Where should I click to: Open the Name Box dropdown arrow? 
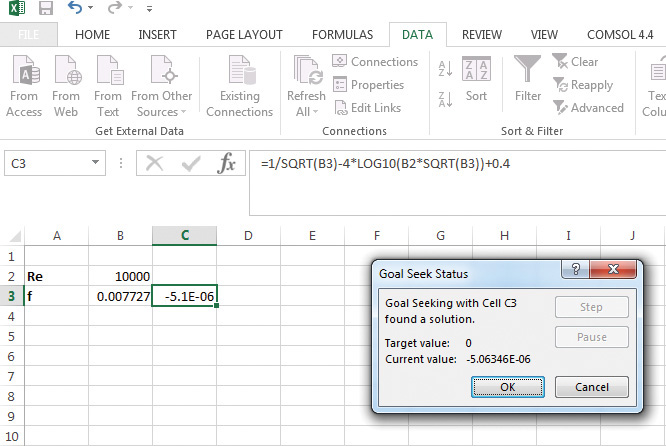coord(95,164)
